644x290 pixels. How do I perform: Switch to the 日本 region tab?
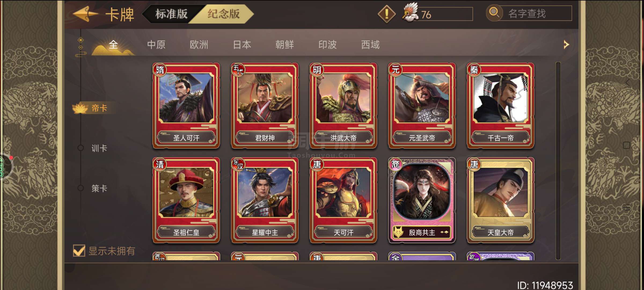click(x=242, y=45)
